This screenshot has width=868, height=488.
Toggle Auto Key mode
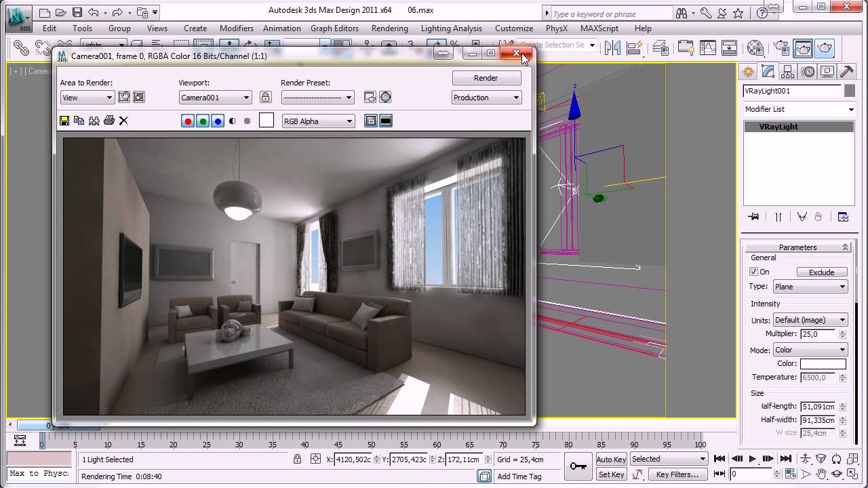coord(611,460)
